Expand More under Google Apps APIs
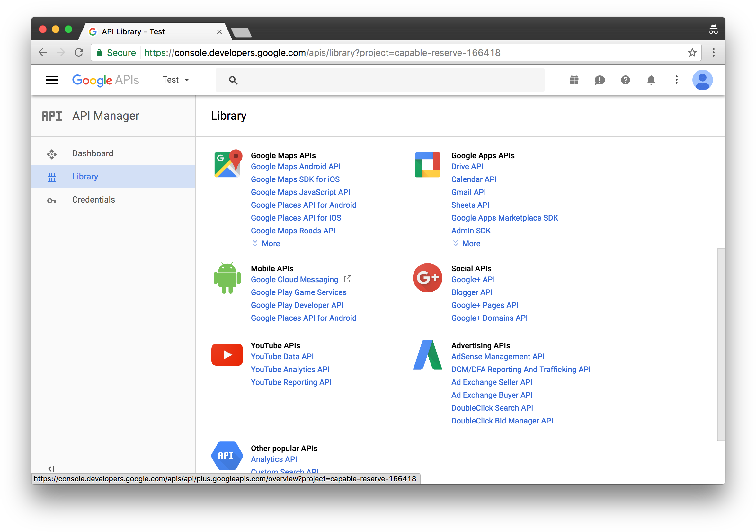 pyautogui.click(x=467, y=243)
